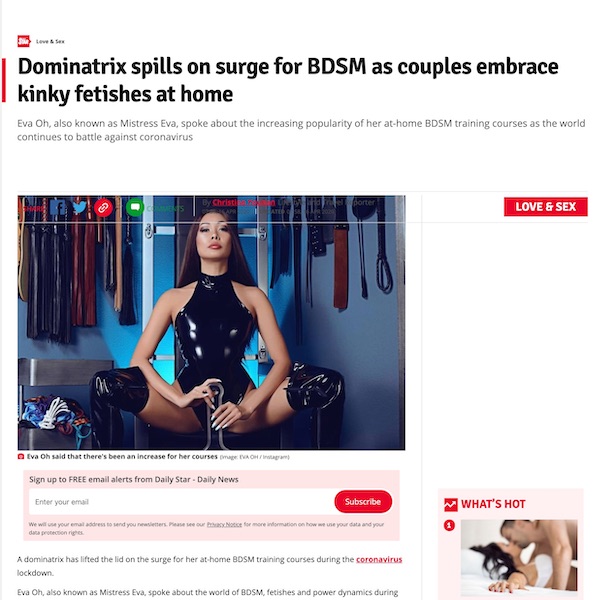
Task: Copy the article link via the red chain icon
Action: 103,208
